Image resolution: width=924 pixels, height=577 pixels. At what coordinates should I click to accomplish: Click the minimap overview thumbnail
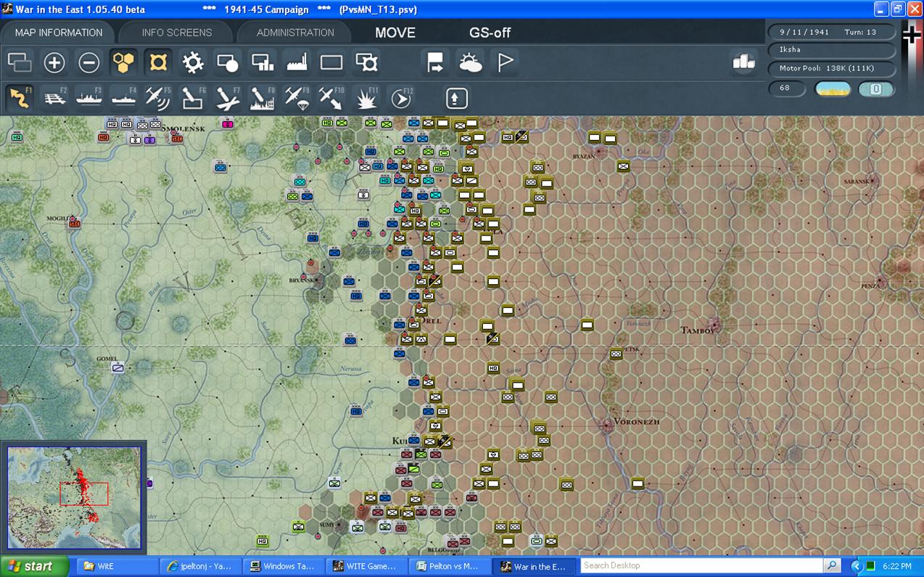[74, 499]
